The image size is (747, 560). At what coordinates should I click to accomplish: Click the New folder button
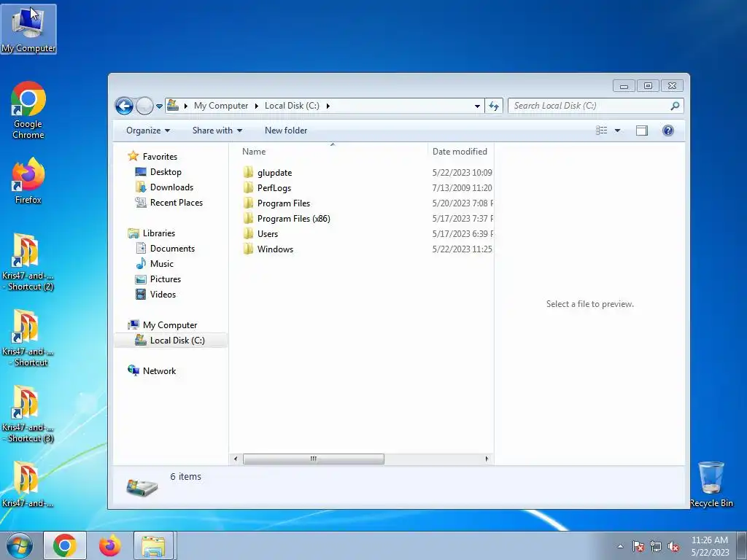[286, 131]
